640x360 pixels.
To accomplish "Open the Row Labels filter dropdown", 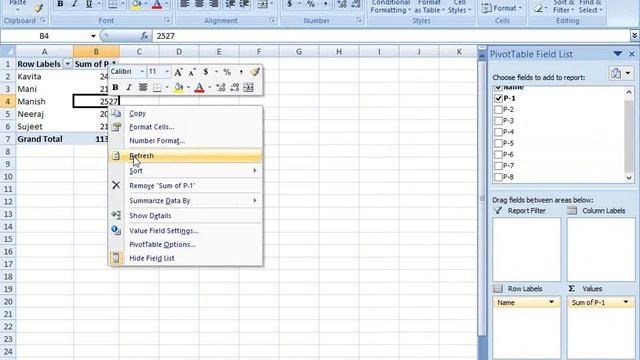I will (68, 64).
